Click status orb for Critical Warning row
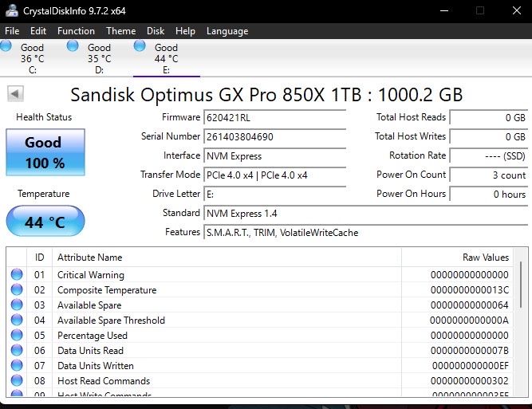532x409 pixels. point(17,274)
